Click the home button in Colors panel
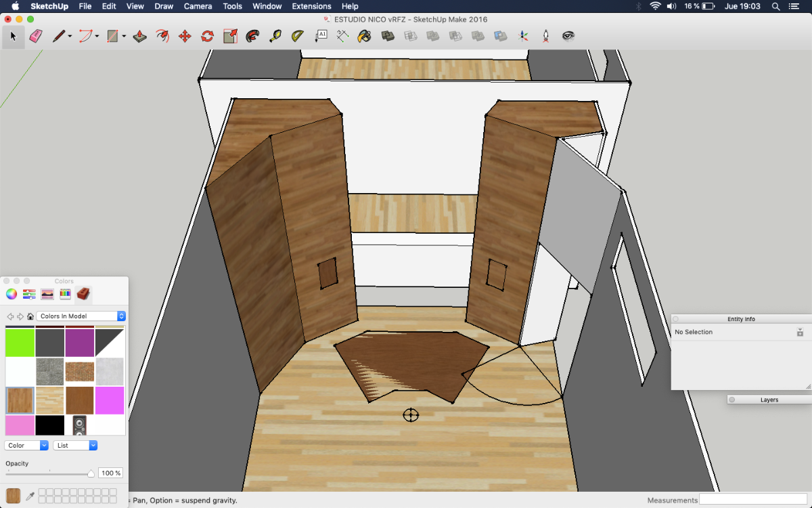This screenshot has height=508, width=812. (x=30, y=316)
